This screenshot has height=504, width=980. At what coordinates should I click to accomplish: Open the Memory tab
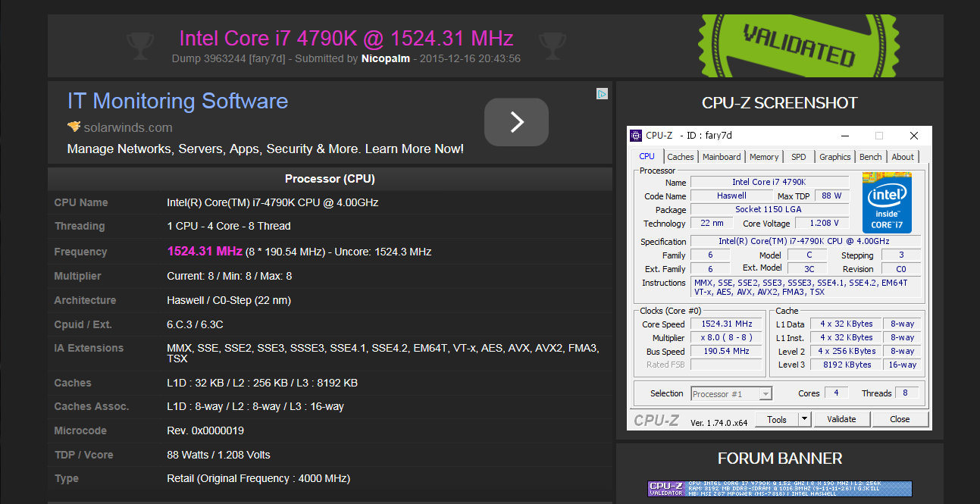tap(764, 157)
